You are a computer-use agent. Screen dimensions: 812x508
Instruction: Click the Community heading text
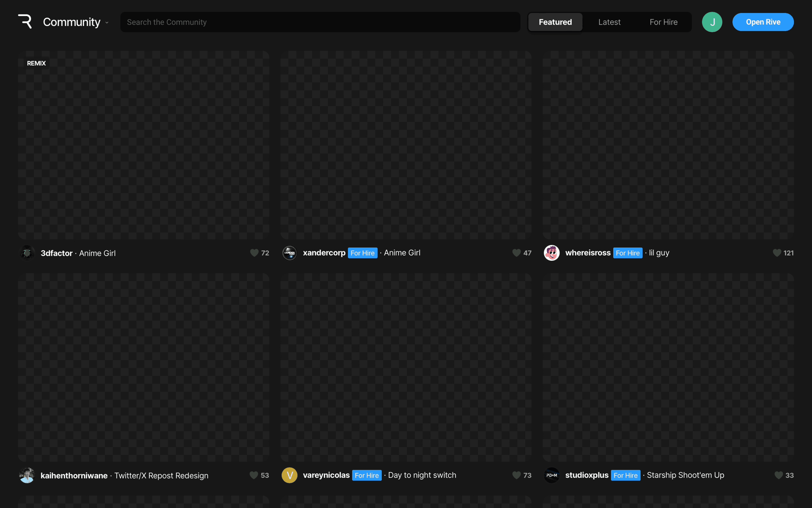click(x=71, y=22)
